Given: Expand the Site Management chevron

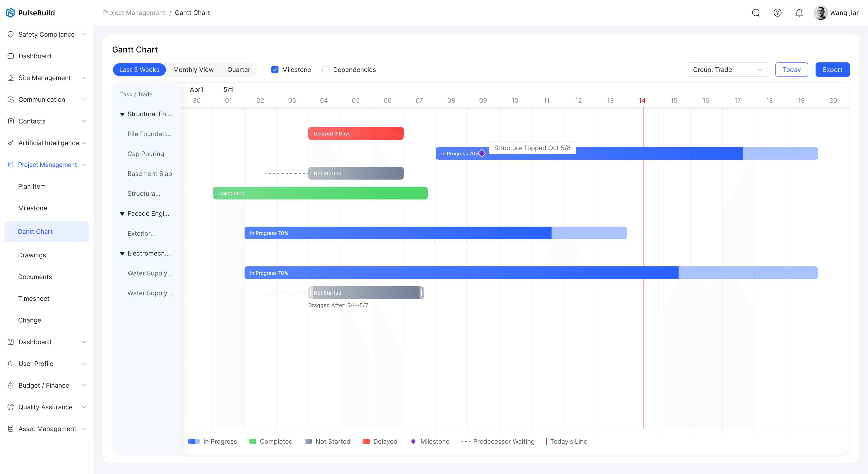Looking at the screenshot, I should pos(84,78).
